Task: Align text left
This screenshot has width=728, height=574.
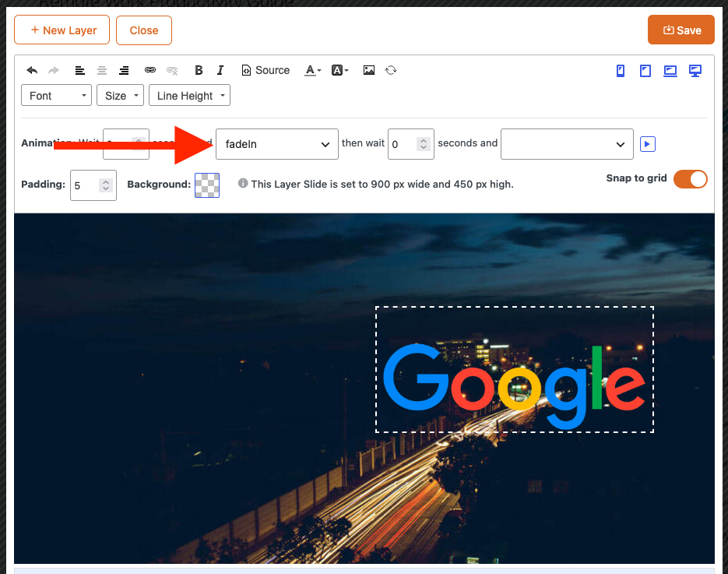Action: (80, 70)
